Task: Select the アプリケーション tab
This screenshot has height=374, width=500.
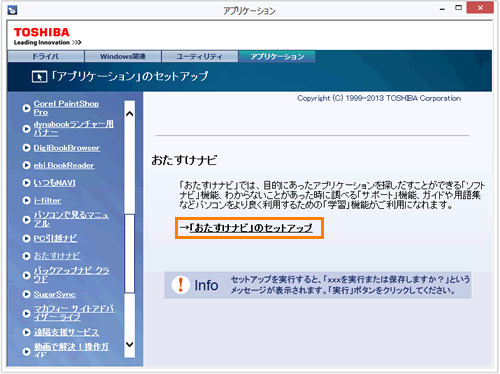Action: (277, 56)
